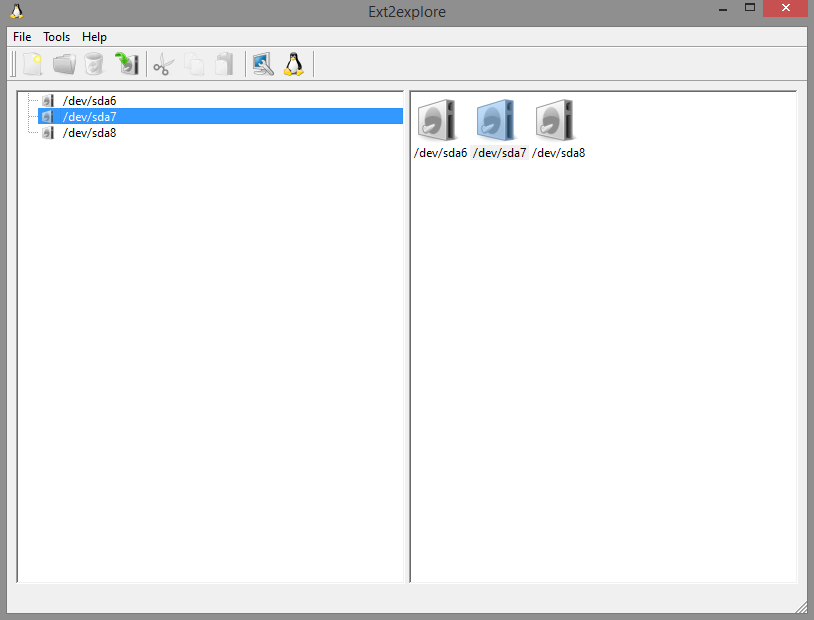Image resolution: width=814 pixels, height=620 pixels.
Task: Select /dev/sda6 in the tree
Action: point(89,101)
